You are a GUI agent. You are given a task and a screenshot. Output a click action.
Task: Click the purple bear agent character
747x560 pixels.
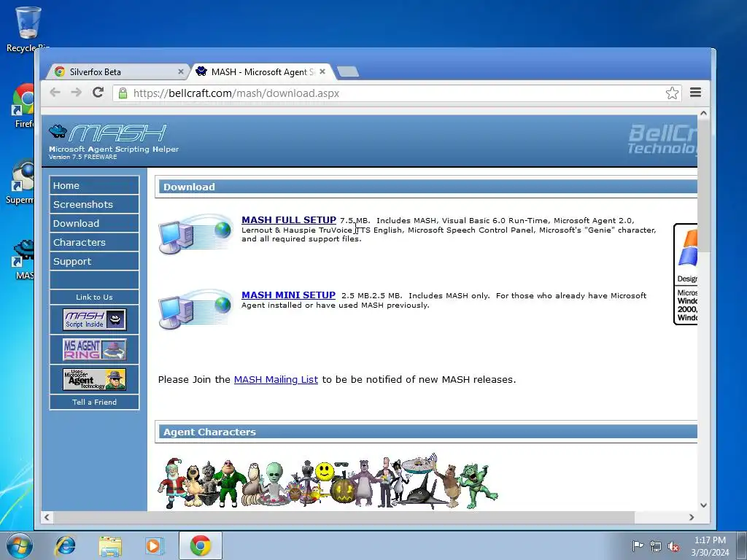[x=364, y=483]
